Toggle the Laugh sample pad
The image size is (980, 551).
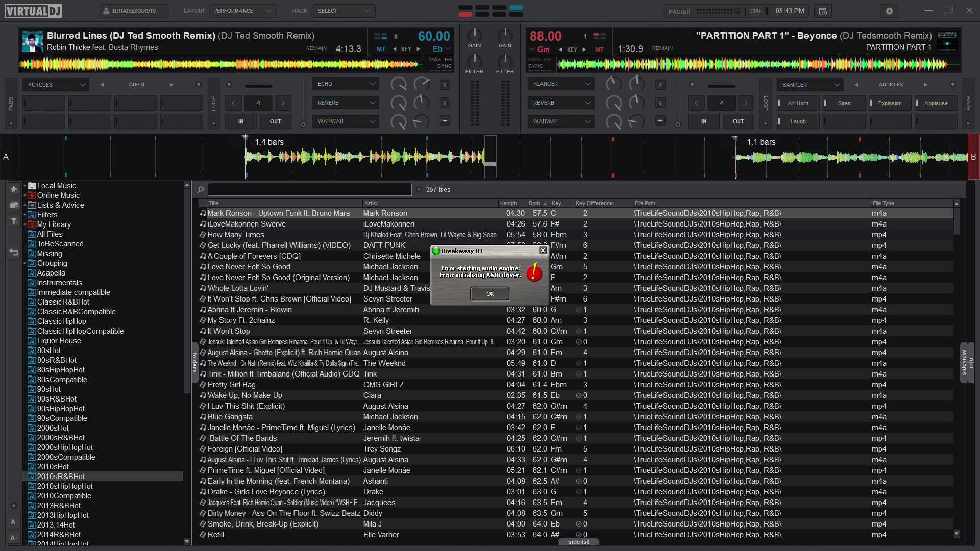click(798, 122)
